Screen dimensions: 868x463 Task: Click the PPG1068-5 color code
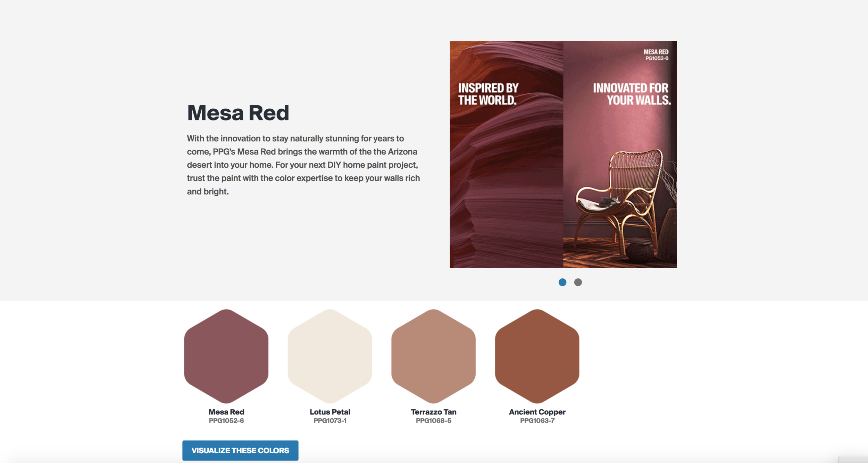(433, 421)
